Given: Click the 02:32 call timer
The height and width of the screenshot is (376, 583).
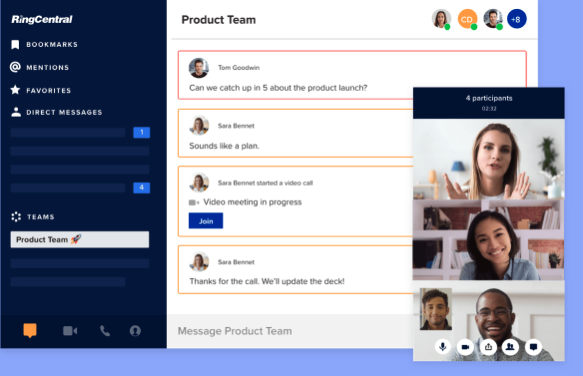Looking at the screenshot, I should 489,109.
